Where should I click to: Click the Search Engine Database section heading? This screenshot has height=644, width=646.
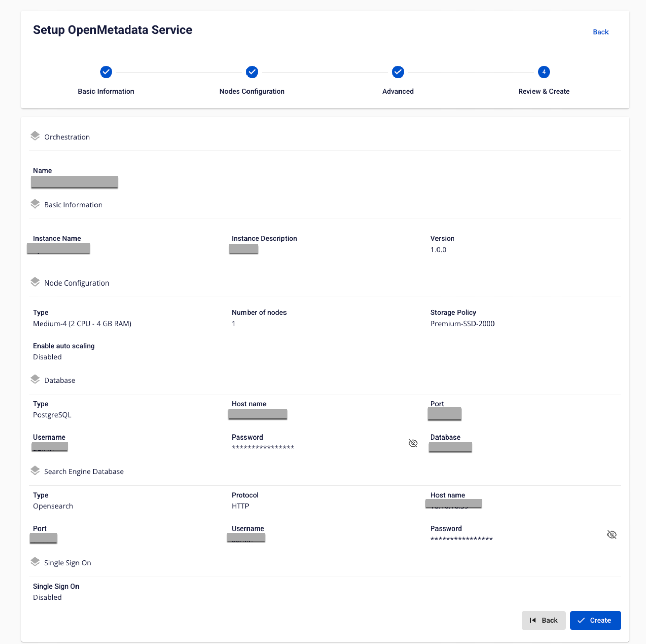click(84, 471)
